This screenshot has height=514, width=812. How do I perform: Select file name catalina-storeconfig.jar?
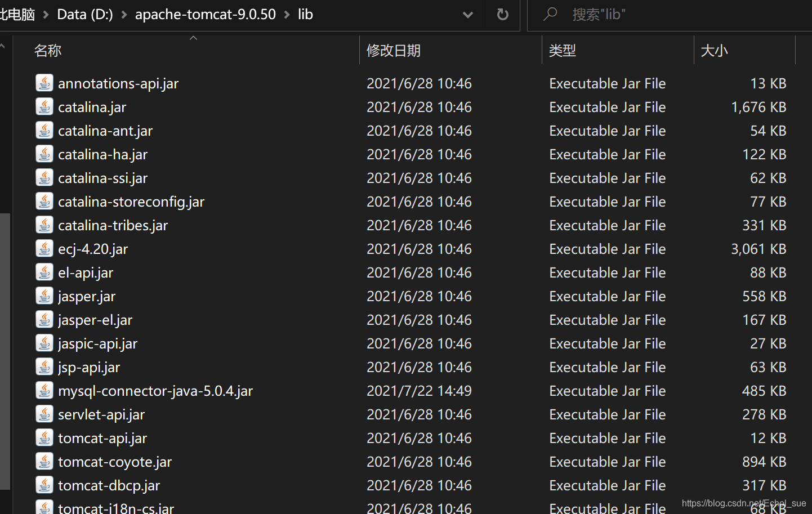(131, 202)
